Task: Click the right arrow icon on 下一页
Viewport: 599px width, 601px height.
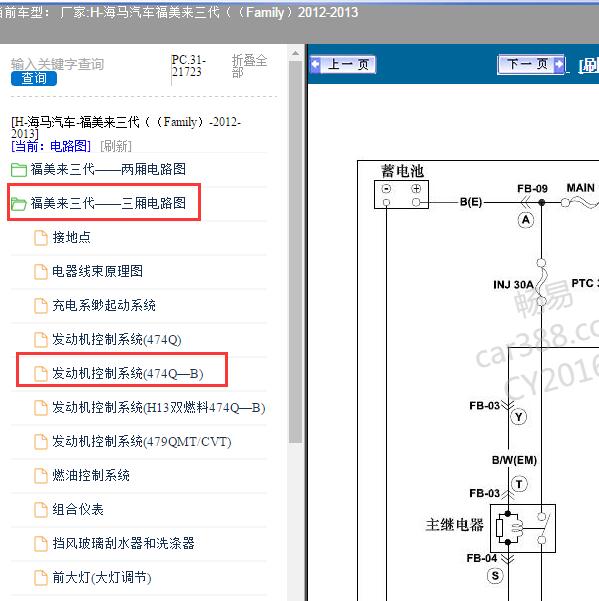Action: point(559,64)
